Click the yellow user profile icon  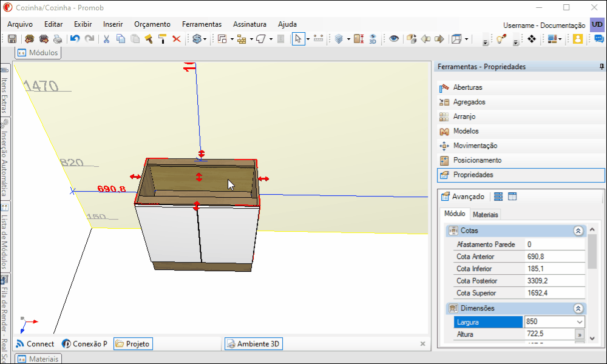click(578, 39)
